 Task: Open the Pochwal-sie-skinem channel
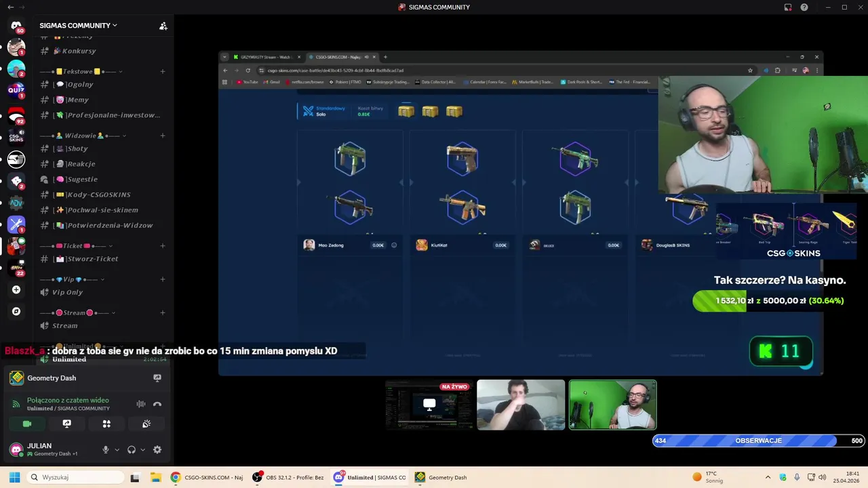coord(102,210)
